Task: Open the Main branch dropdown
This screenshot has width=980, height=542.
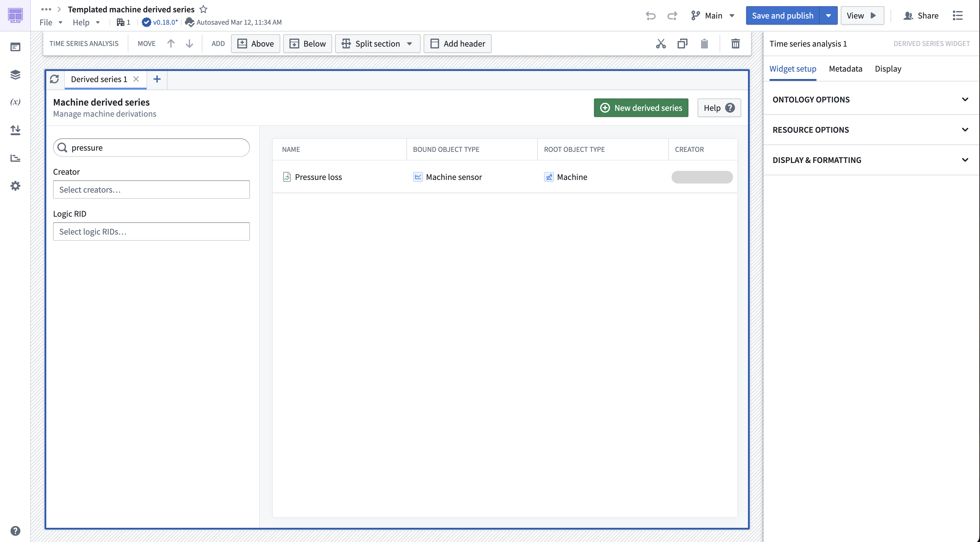Action: point(712,16)
